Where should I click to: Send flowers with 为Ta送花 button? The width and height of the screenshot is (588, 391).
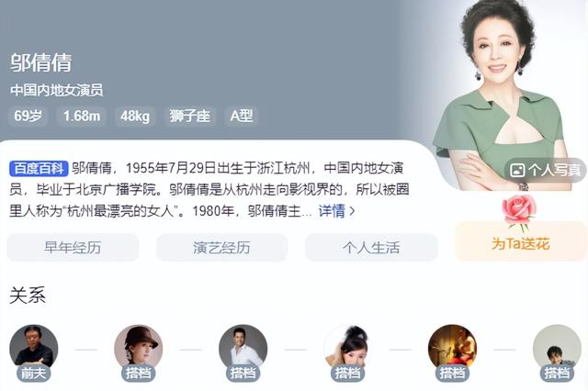(521, 241)
